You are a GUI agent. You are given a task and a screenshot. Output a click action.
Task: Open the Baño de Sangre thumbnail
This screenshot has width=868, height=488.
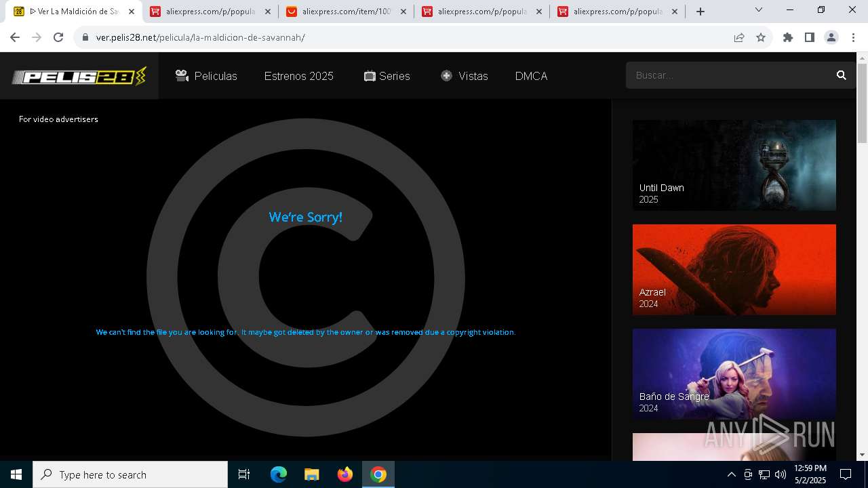734,374
